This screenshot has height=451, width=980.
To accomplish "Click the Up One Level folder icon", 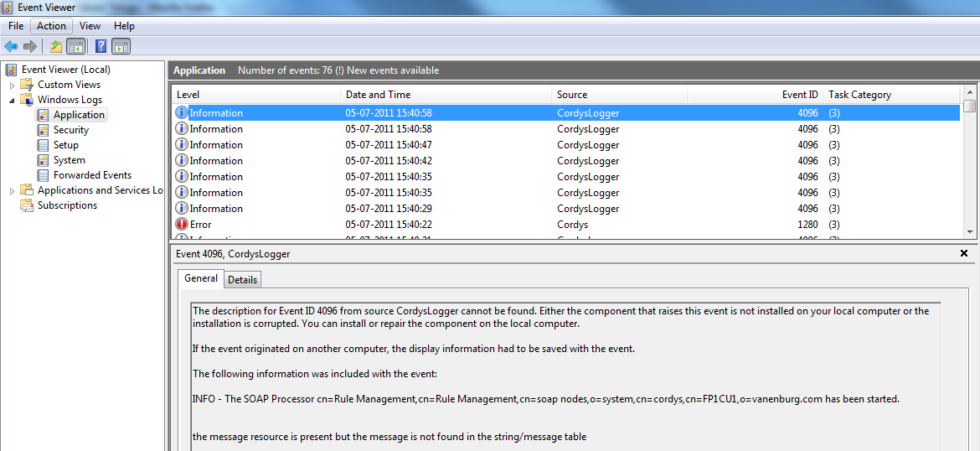I will coord(55,47).
